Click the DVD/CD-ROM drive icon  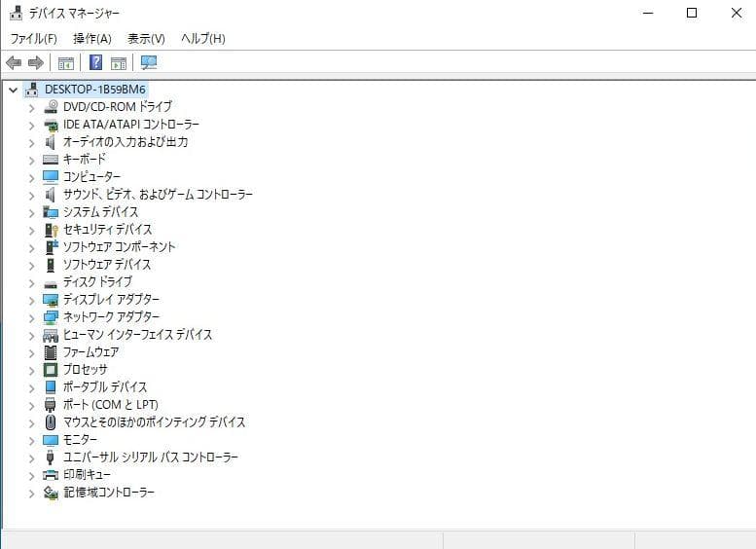tap(51, 107)
